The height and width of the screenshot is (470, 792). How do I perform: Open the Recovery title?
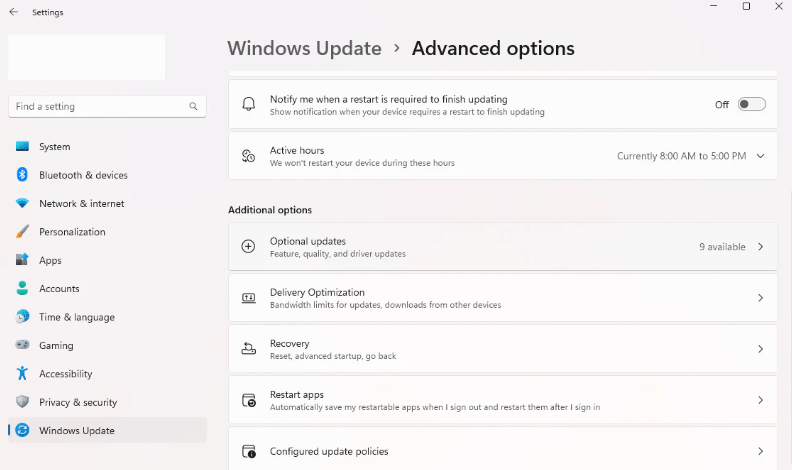pyautogui.click(x=289, y=343)
